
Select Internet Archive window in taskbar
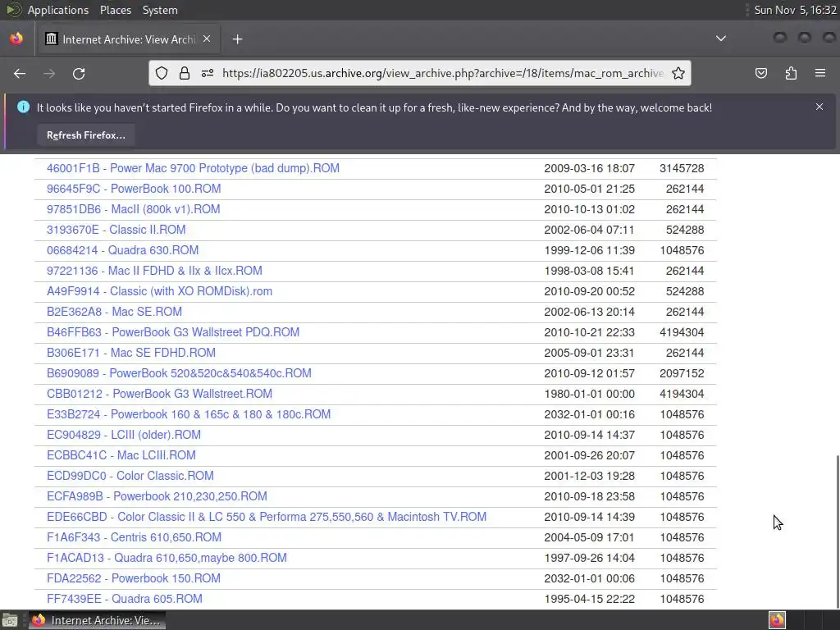click(97, 620)
